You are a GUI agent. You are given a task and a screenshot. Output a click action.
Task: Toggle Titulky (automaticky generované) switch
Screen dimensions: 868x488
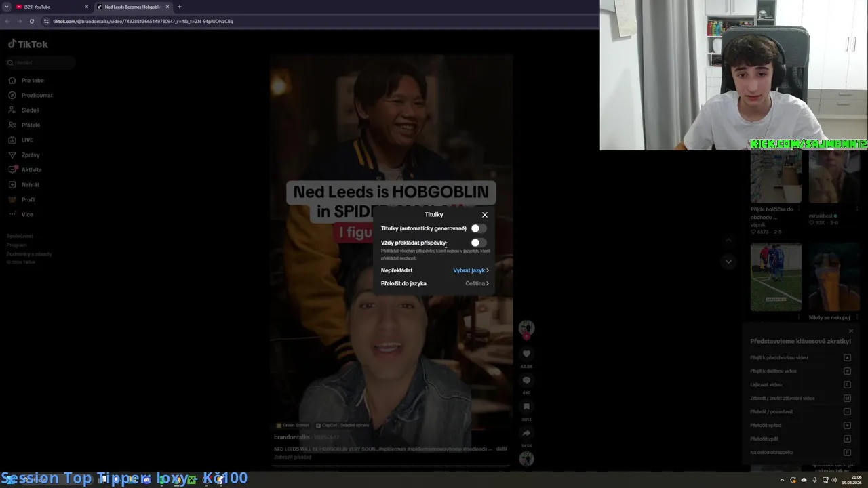[x=479, y=228]
